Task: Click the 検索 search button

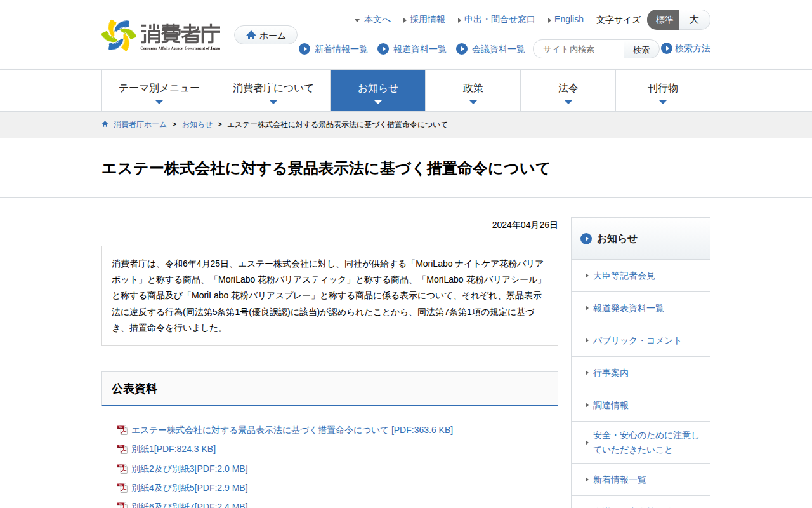Action: (x=641, y=49)
